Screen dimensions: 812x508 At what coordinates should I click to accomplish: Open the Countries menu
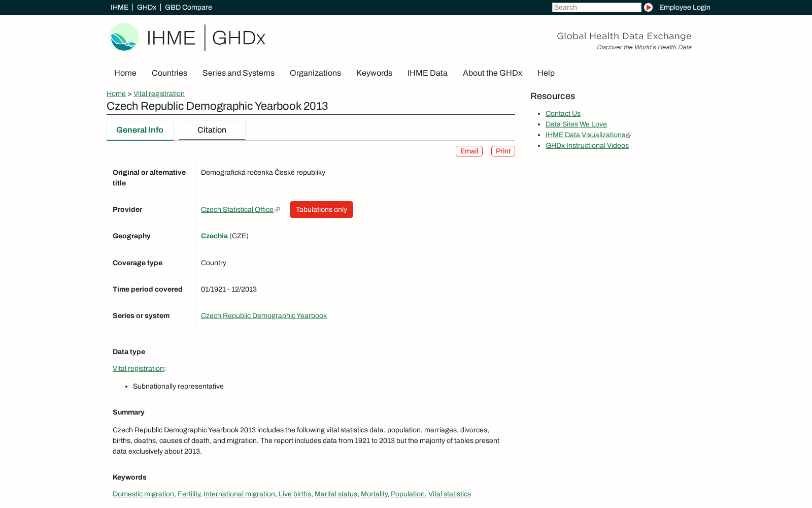tap(170, 73)
